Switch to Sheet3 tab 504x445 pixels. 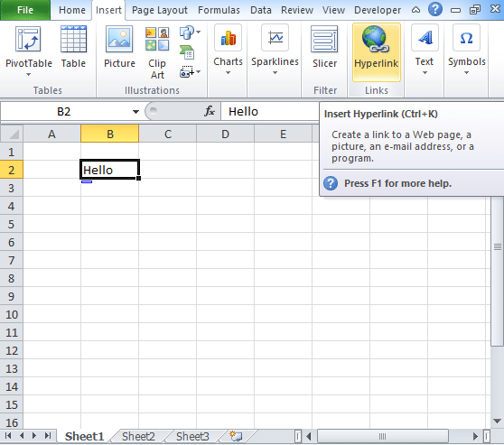tap(192, 436)
